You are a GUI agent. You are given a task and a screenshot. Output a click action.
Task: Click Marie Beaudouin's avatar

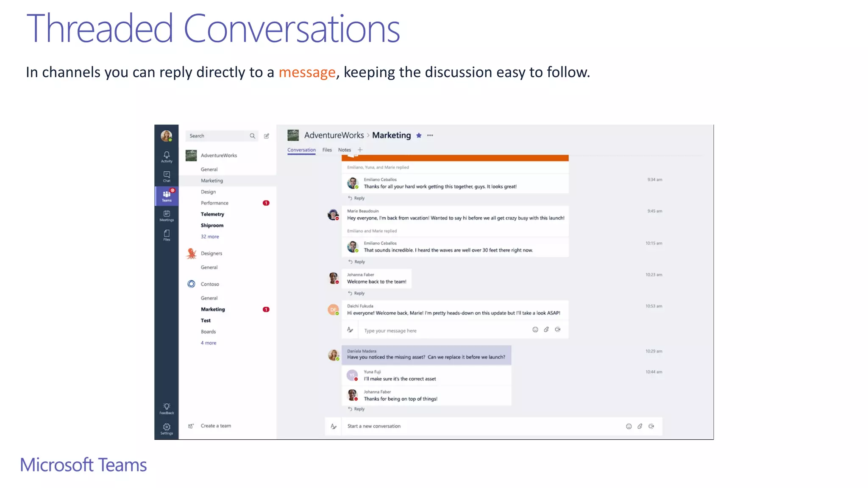tap(333, 215)
